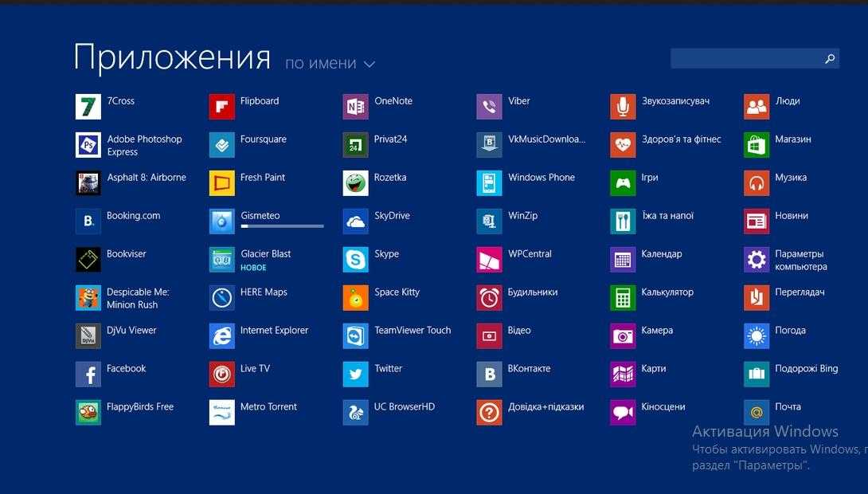
Task: Click the Кіносцени icon
Action: pos(623,412)
